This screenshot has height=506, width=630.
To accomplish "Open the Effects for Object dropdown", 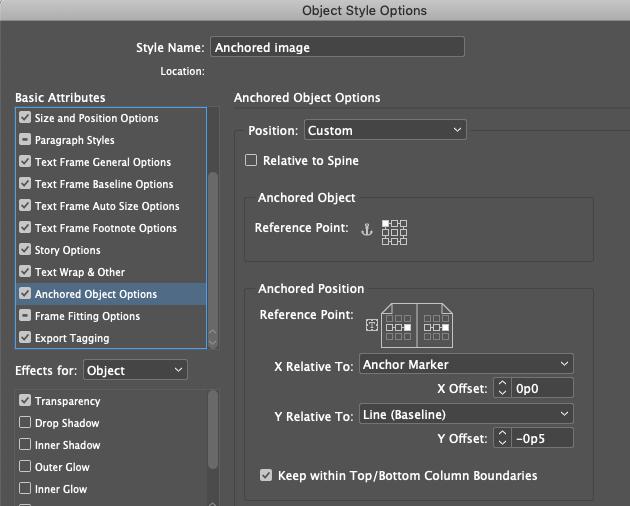I will tap(135, 370).
